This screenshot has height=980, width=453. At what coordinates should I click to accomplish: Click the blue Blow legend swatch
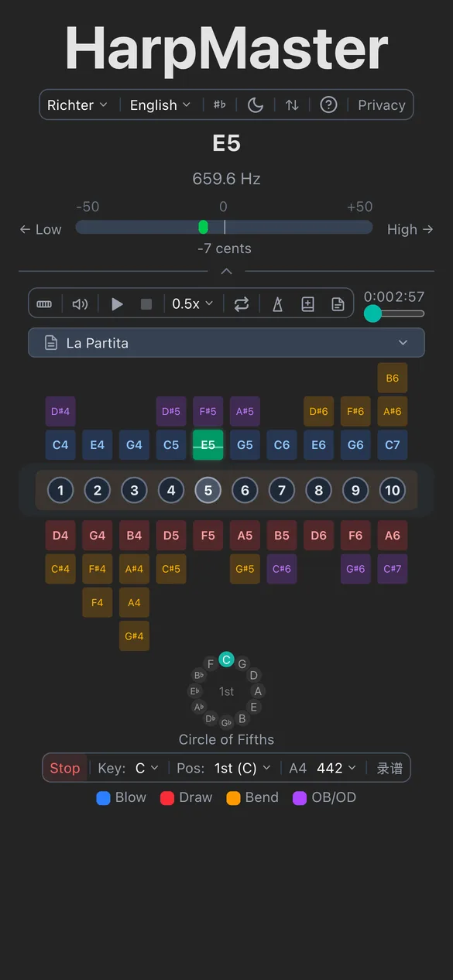pyautogui.click(x=103, y=798)
